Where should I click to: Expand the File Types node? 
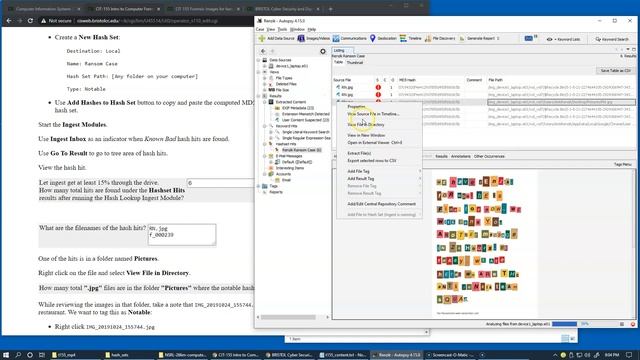point(264,78)
